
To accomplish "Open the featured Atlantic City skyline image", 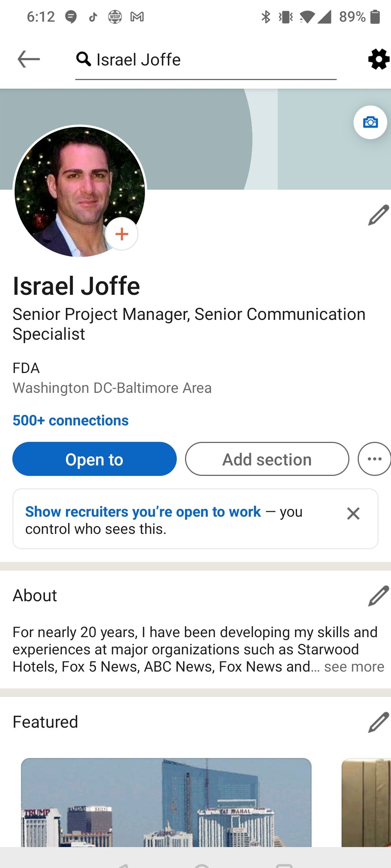I will coord(166,803).
